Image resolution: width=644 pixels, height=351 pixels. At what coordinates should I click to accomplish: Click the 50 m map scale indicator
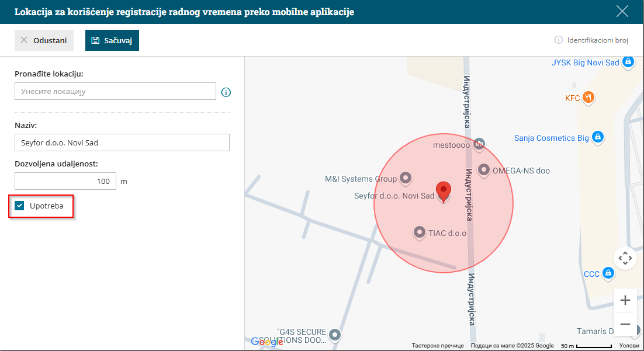pyautogui.click(x=586, y=346)
